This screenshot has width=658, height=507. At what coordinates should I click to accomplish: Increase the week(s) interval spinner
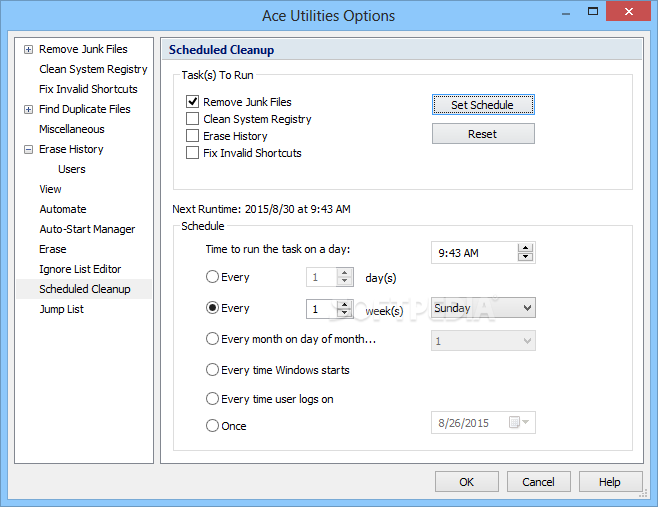[x=345, y=305]
